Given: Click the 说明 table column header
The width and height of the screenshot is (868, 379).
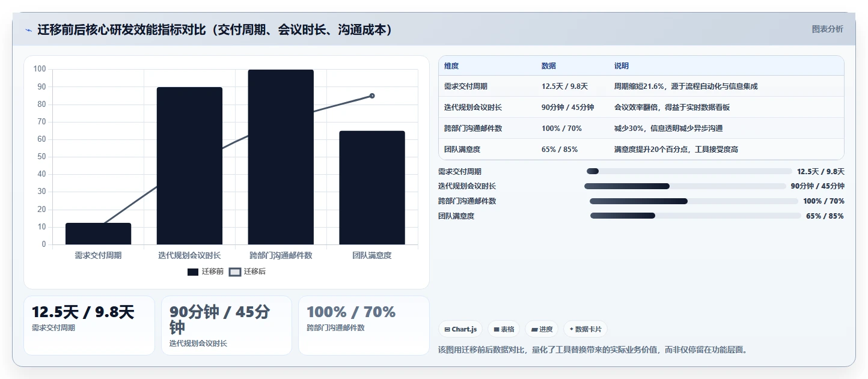Looking at the screenshot, I should [x=622, y=66].
